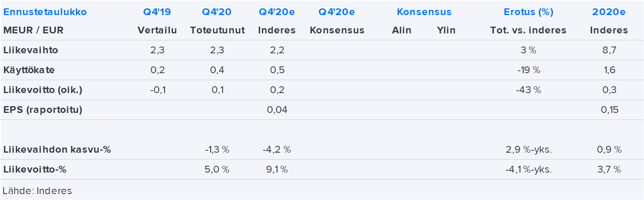Screen dimensions: 644x200
Task: Click the EPS (raportoitu) row label
Action: click(x=43, y=110)
